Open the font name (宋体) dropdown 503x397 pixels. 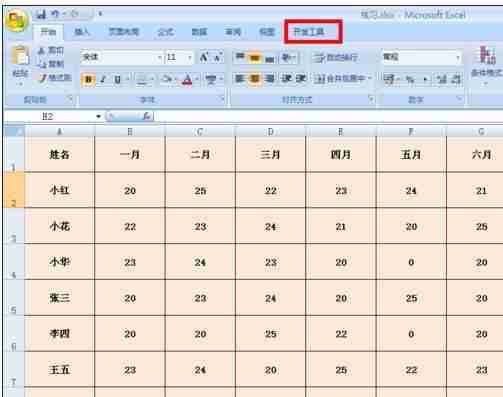click(160, 58)
